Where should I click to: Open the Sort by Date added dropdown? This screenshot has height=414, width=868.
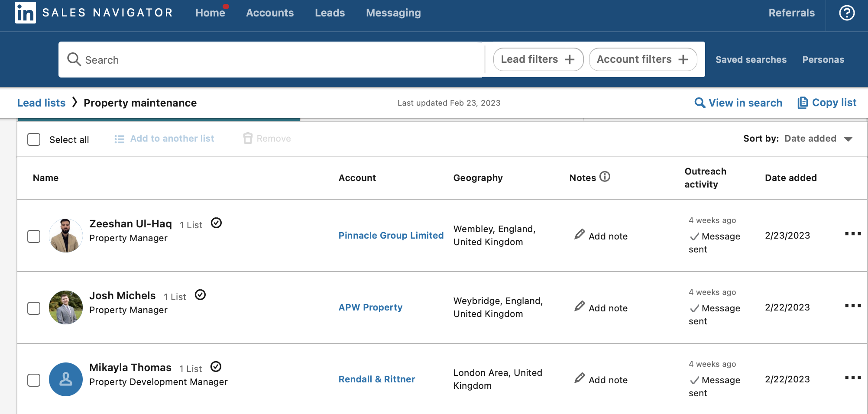pos(819,139)
